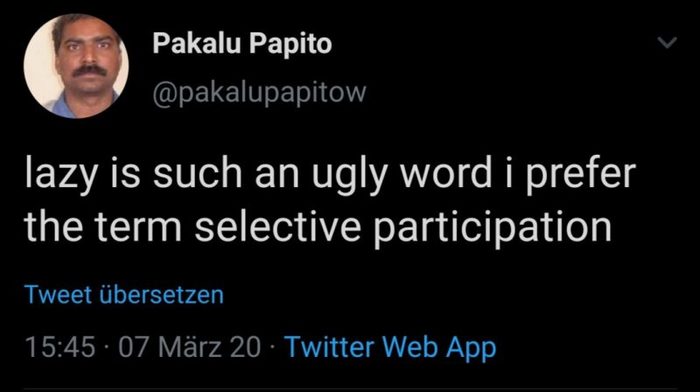
Task: Click the word "prefer" in the tweet
Action: pos(580,174)
